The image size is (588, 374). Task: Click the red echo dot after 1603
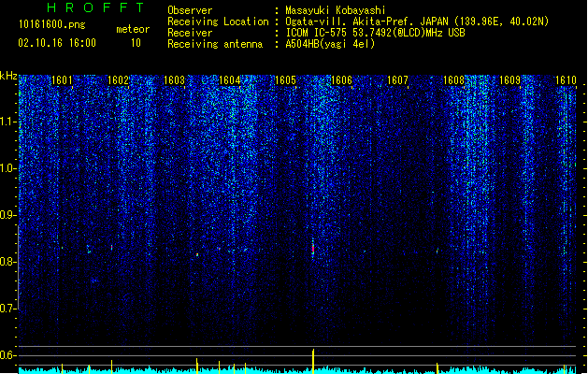coord(197,254)
